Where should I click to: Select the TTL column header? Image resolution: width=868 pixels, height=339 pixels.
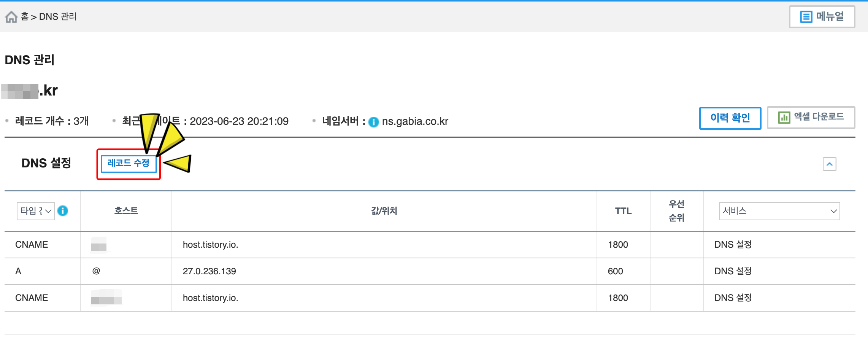coord(624,211)
